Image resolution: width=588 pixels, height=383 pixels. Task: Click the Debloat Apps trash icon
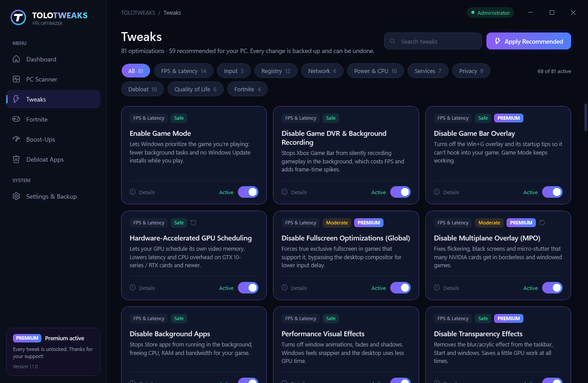(16, 159)
